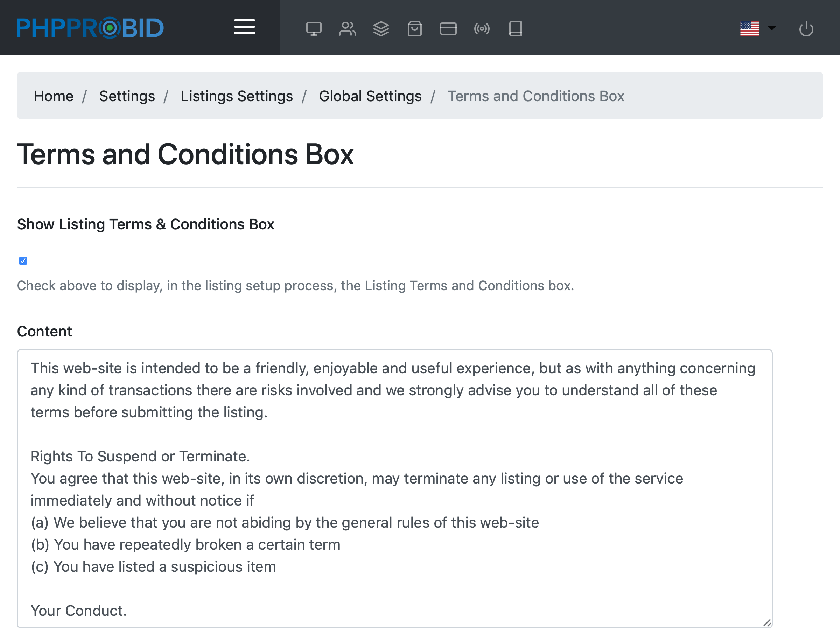The image size is (840, 633).
Task: Open the monitor dashboard icon
Action: tap(314, 29)
